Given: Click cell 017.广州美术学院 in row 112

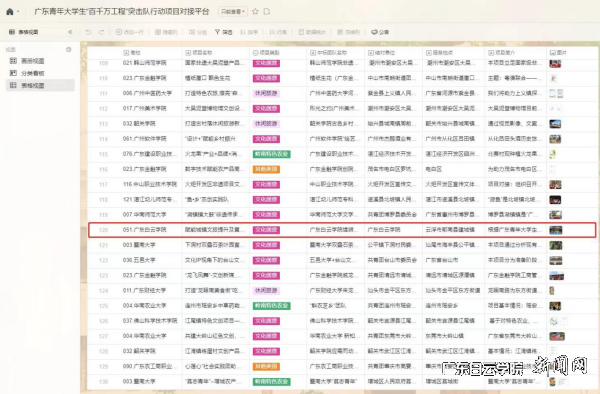Looking at the screenshot, I should (x=145, y=109).
